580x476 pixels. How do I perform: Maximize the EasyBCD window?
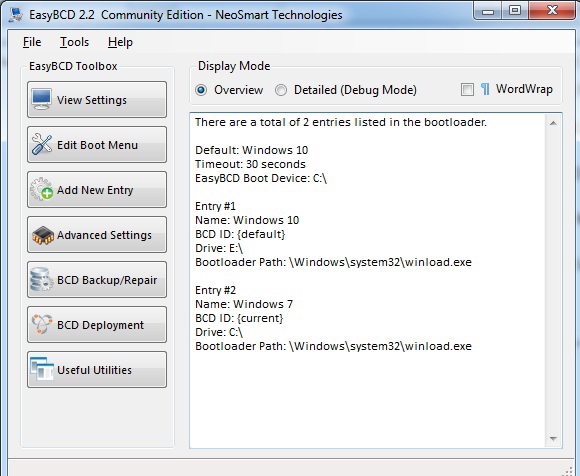[x=515, y=11]
